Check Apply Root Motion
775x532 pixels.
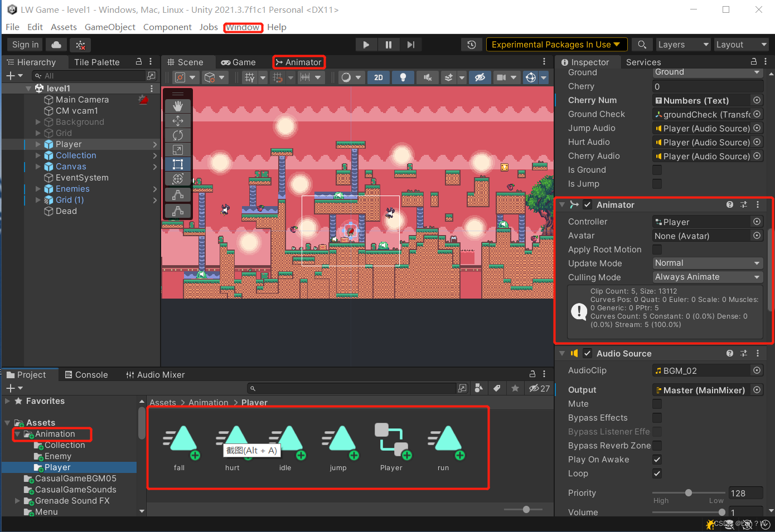point(657,250)
